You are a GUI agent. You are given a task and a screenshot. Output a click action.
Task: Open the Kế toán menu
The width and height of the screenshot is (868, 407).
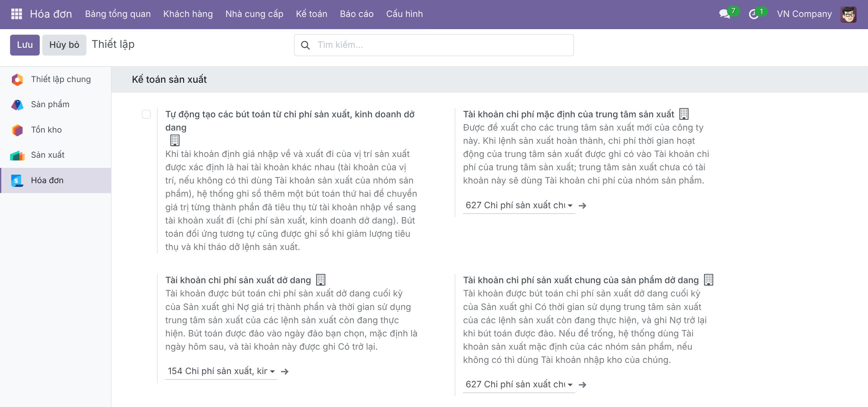311,14
